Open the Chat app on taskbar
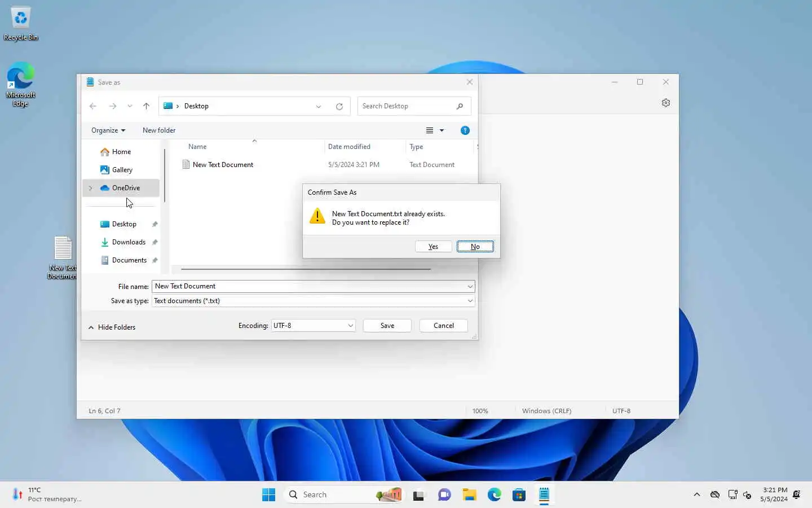 click(444, 495)
